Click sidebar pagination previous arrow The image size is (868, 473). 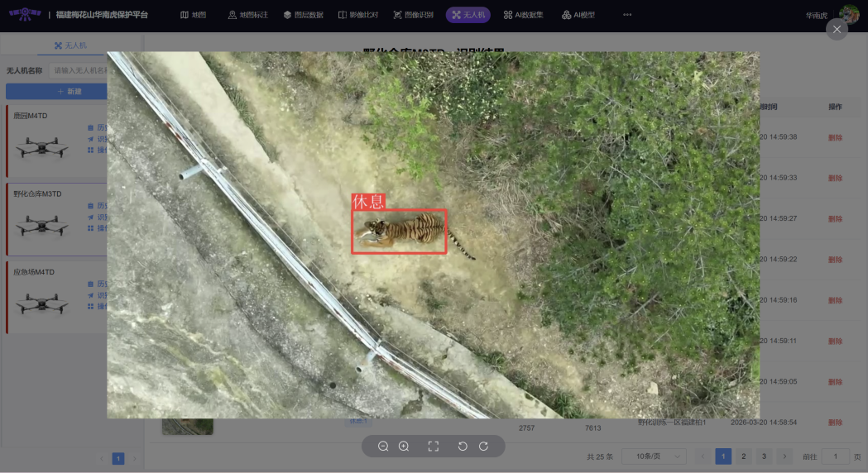coord(102,459)
